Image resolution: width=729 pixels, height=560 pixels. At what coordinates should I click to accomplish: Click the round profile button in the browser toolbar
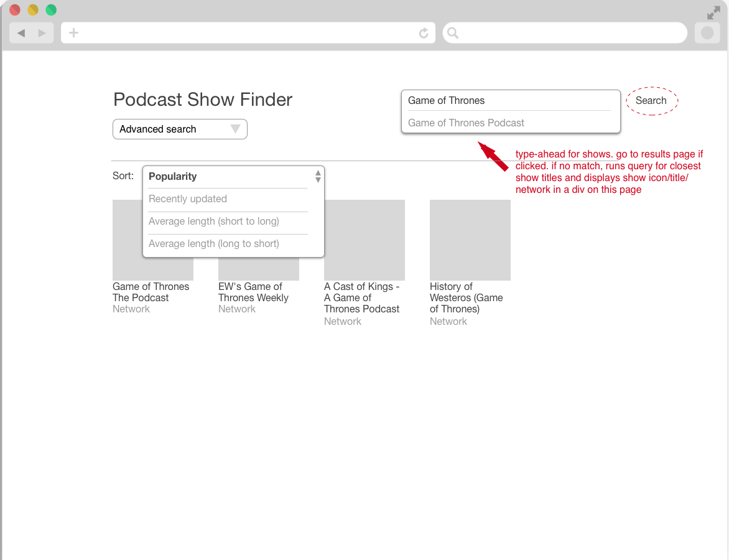(707, 33)
